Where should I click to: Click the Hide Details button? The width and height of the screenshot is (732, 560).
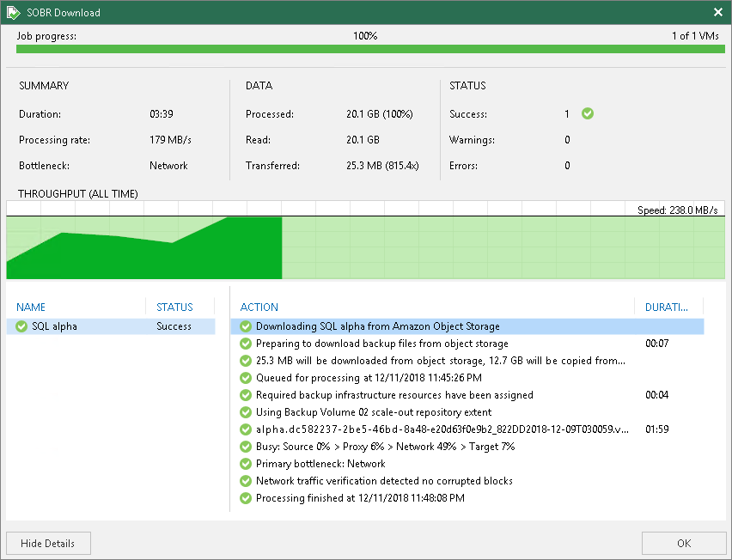[49, 543]
